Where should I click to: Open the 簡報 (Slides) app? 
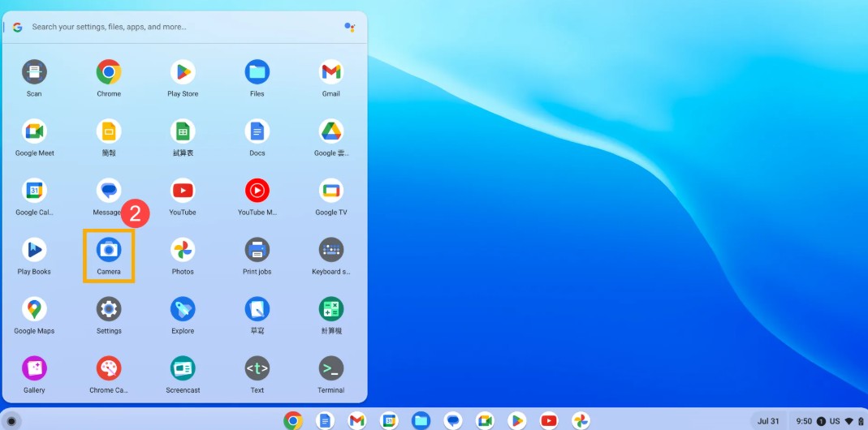(x=109, y=131)
